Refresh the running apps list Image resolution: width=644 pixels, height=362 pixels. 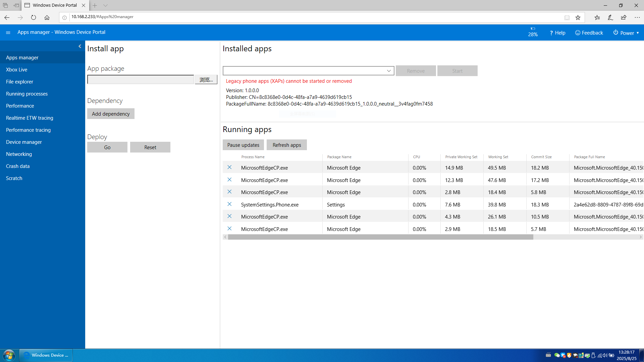coord(287,145)
